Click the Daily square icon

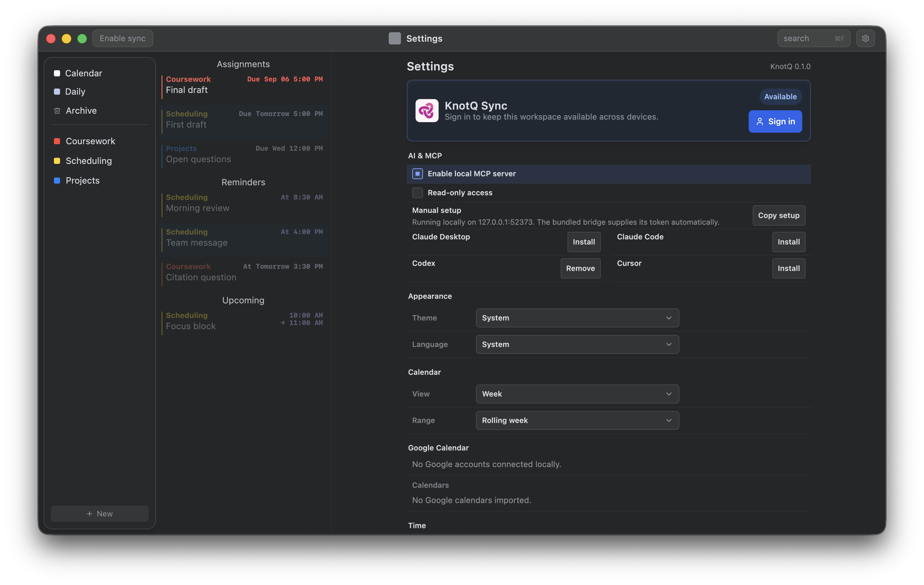[57, 92]
